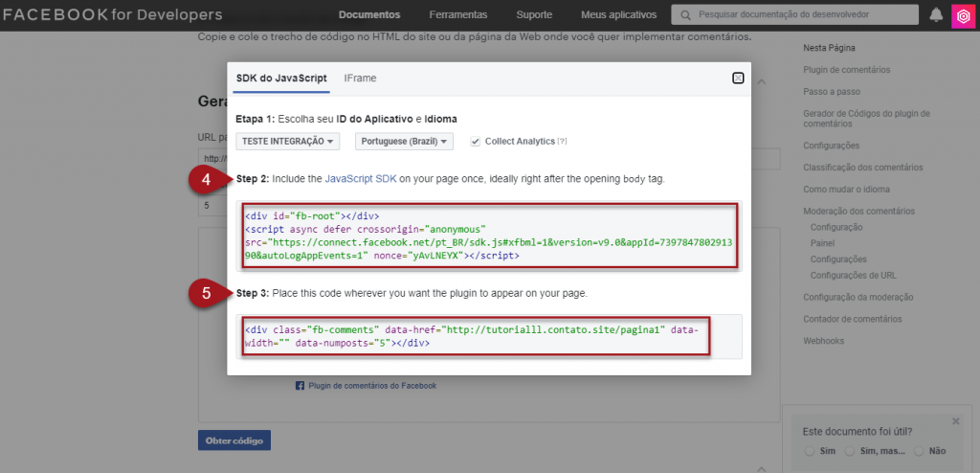
Task: Toggle the Collect Analytics checkbox
Action: click(476, 142)
